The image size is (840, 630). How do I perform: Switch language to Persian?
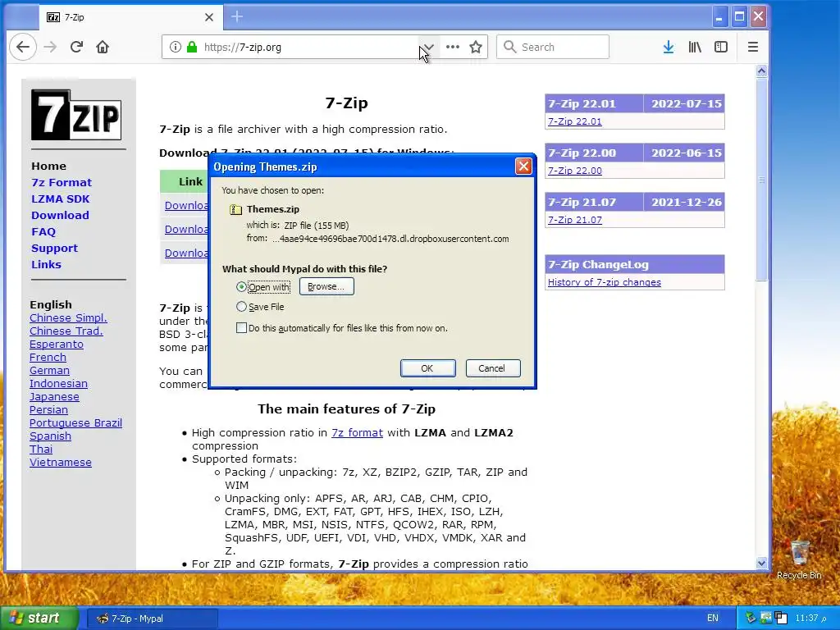click(48, 410)
